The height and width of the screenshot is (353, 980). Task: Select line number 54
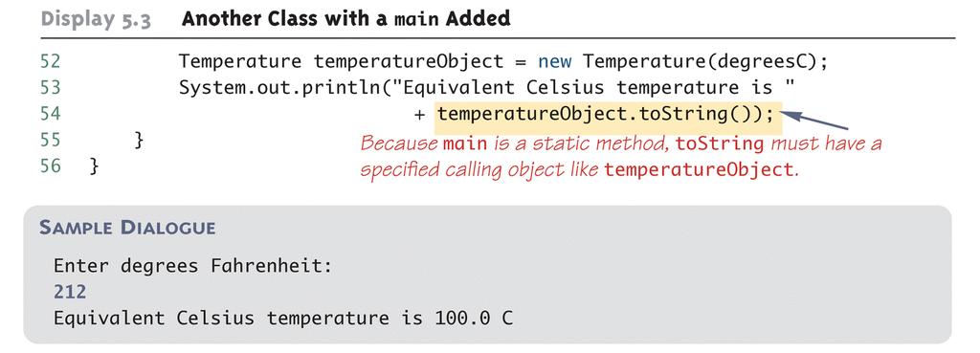[x=50, y=114]
